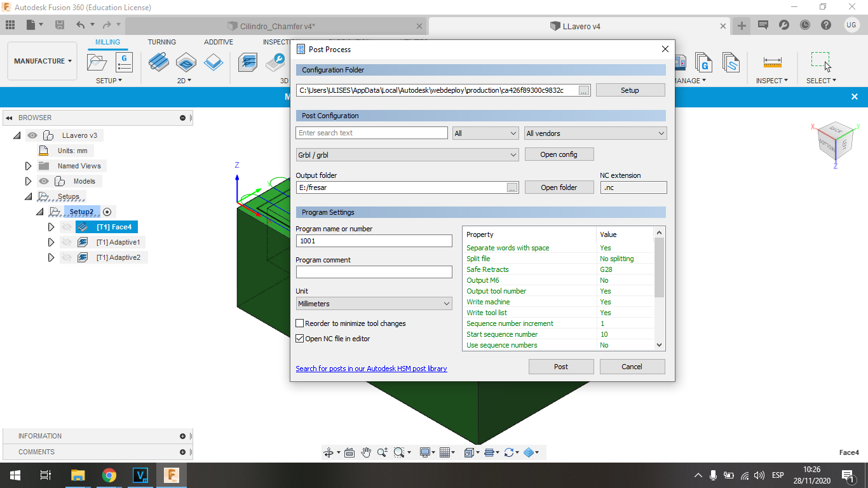Click the Setup button beside configuration path
This screenshot has width=868, height=488.
(x=630, y=90)
